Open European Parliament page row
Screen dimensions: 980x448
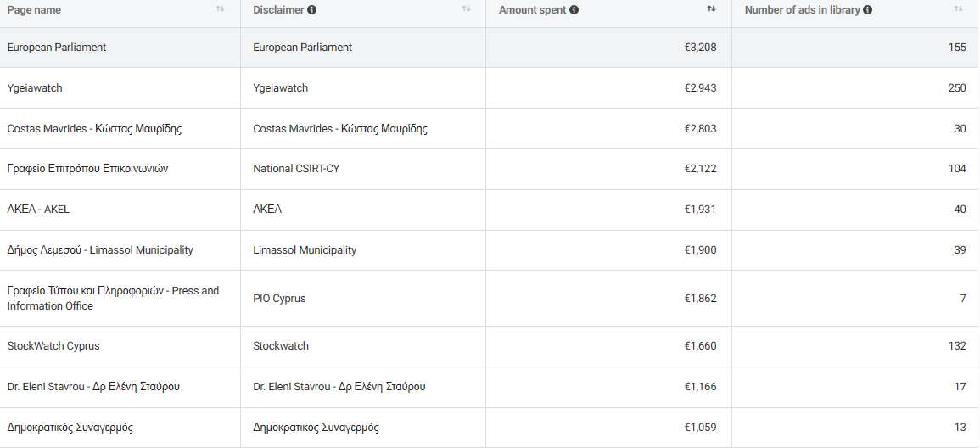(x=490, y=48)
